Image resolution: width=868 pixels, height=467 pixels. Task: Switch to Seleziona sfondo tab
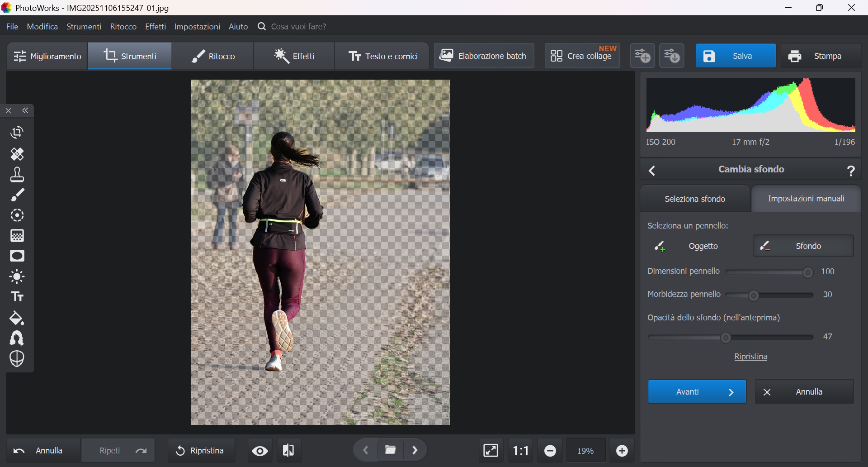(x=695, y=199)
